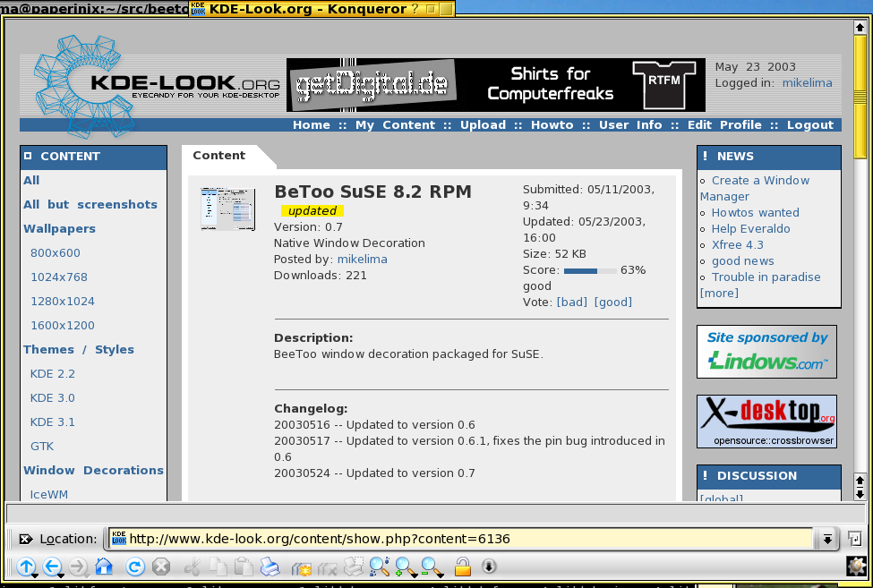873x588 pixels.
Task: Open mikelima link after Posted by
Action: (362, 260)
